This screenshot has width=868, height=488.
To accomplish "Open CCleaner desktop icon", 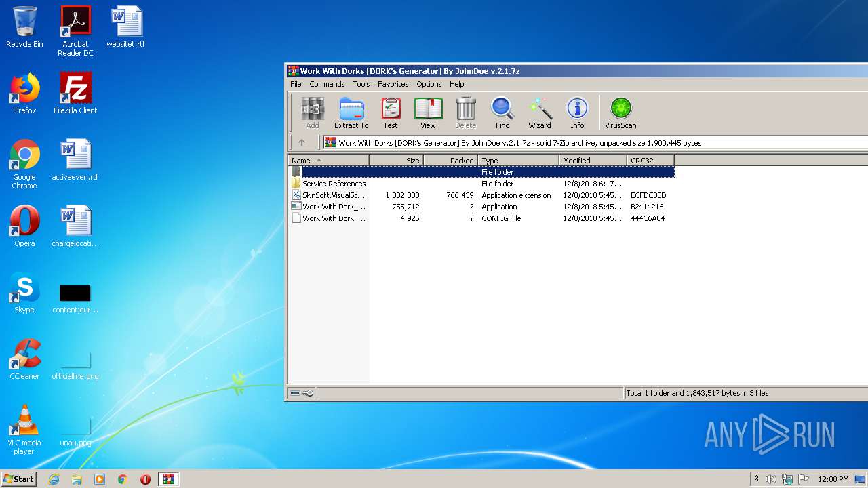I will click(x=24, y=359).
